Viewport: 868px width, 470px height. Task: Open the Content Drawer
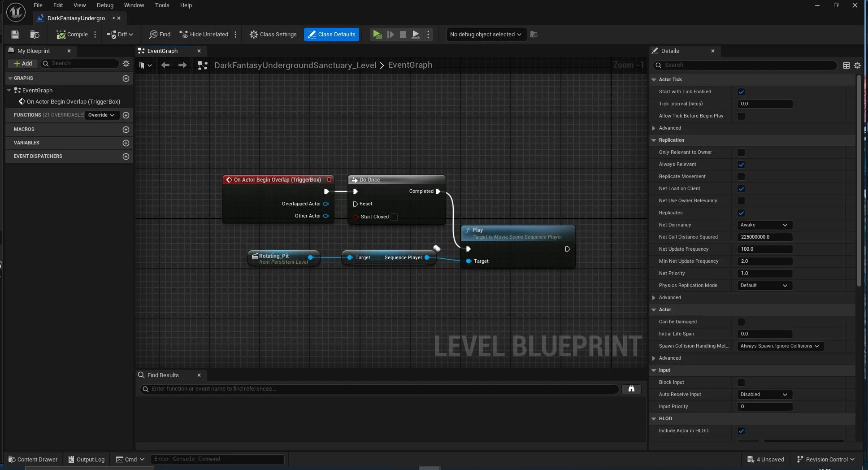pos(32,459)
